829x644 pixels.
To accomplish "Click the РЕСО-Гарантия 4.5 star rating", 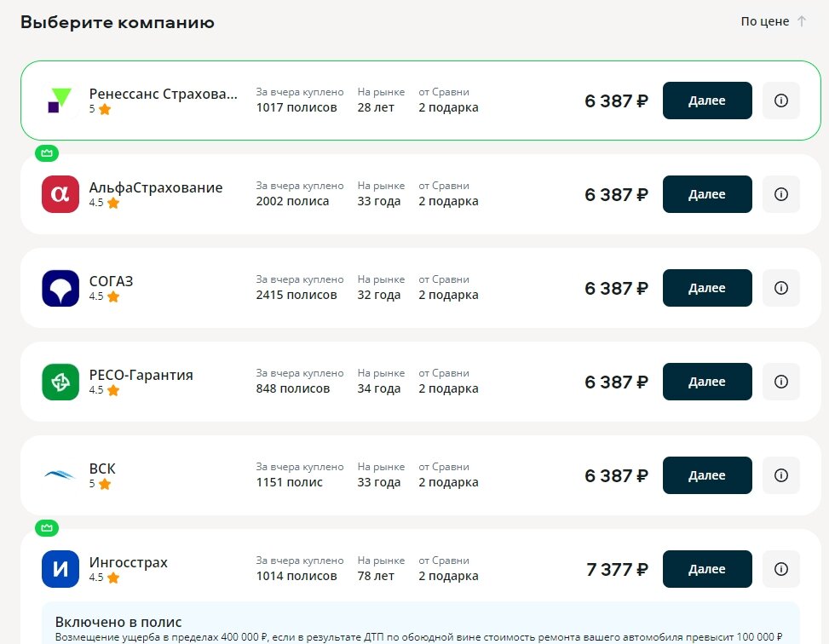I will 104,390.
